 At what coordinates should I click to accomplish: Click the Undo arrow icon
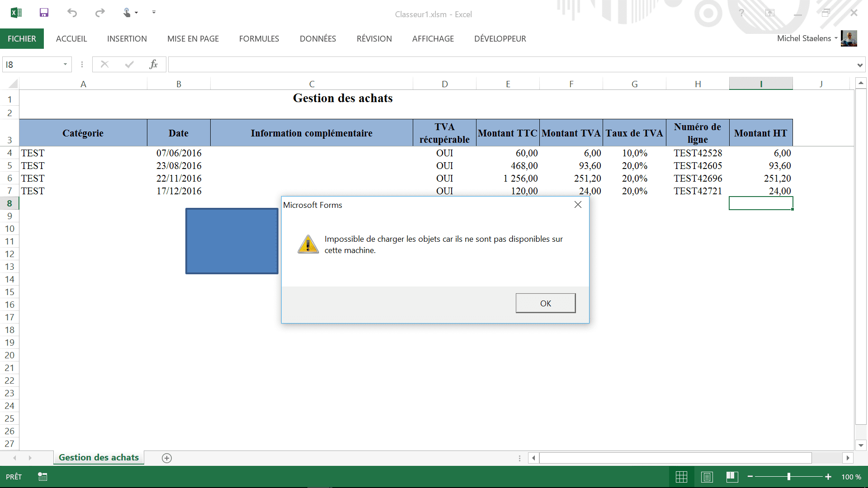pyautogui.click(x=72, y=13)
